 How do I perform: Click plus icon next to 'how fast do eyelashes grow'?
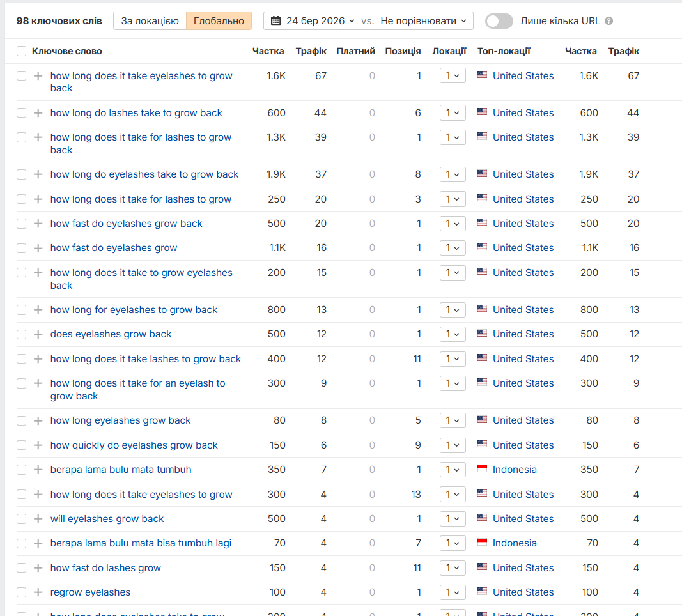pyautogui.click(x=38, y=248)
